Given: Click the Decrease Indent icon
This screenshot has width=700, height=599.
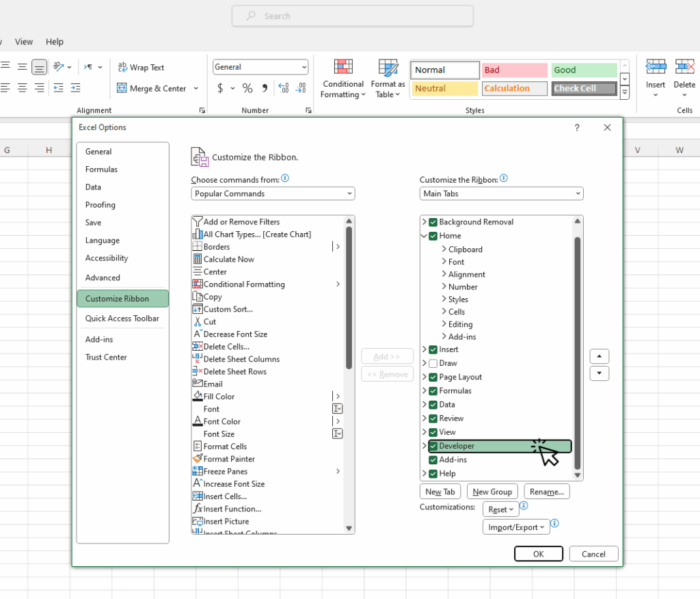Looking at the screenshot, I should coord(59,88).
